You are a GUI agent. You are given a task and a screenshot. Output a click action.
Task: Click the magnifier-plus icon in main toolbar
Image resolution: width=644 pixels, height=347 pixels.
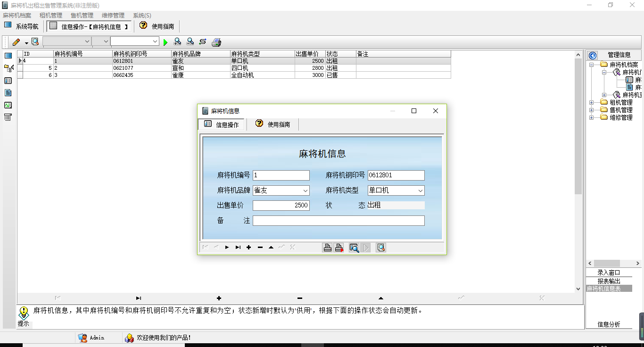[177, 42]
